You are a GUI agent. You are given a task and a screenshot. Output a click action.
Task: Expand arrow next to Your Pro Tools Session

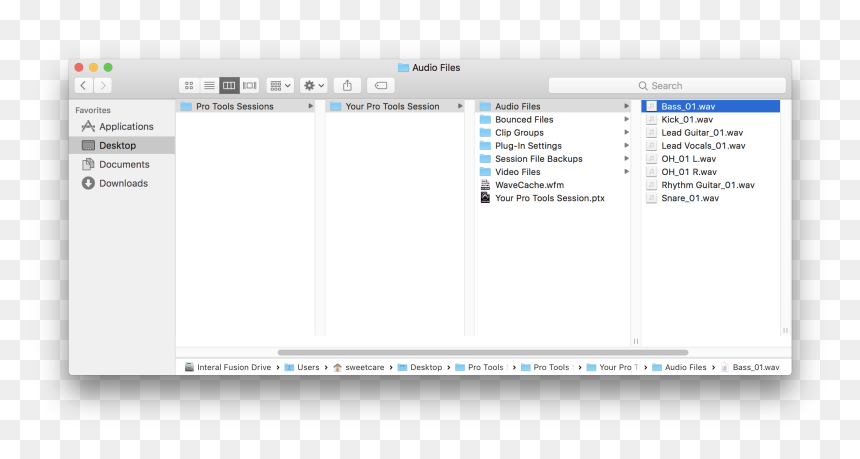coord(460,106)
